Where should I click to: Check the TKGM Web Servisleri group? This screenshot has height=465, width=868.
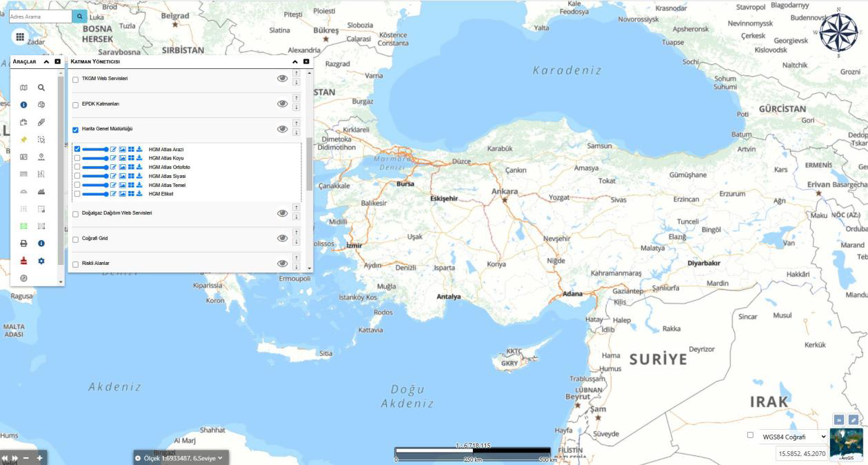tap(76, 79)
